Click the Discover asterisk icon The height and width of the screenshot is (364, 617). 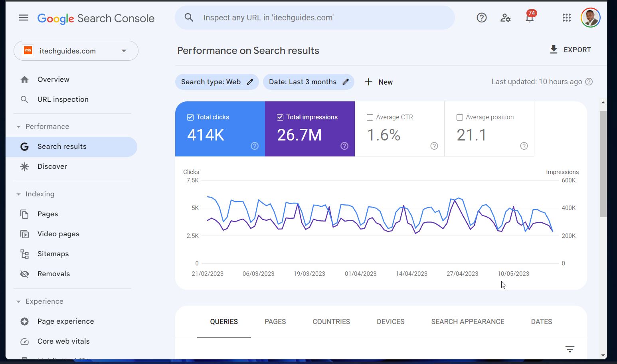pos(24,166)
